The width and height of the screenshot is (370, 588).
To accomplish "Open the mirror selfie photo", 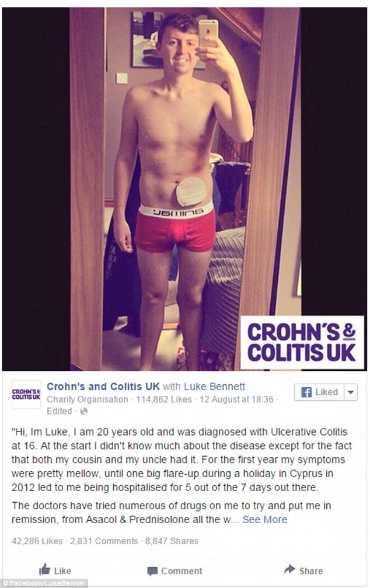I will point(184,189).
